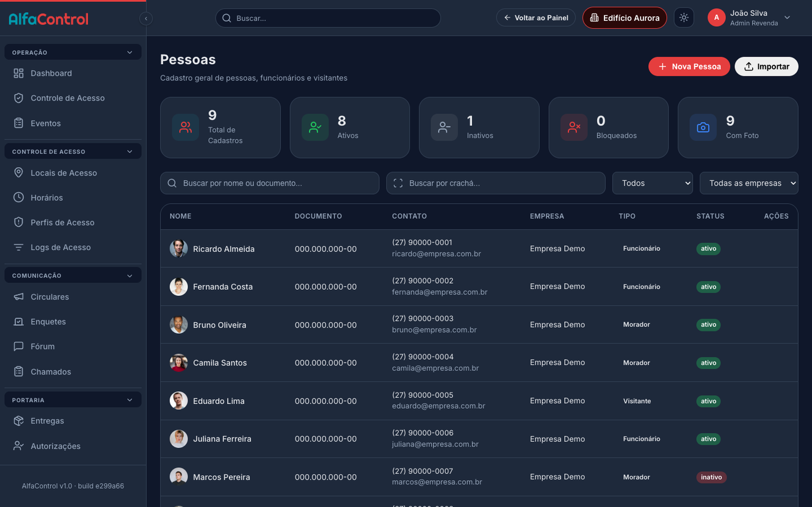Collapse the Comunicação section
Image resolution: width=812 pixels, height=507 pixels.
tap(73, 276)
